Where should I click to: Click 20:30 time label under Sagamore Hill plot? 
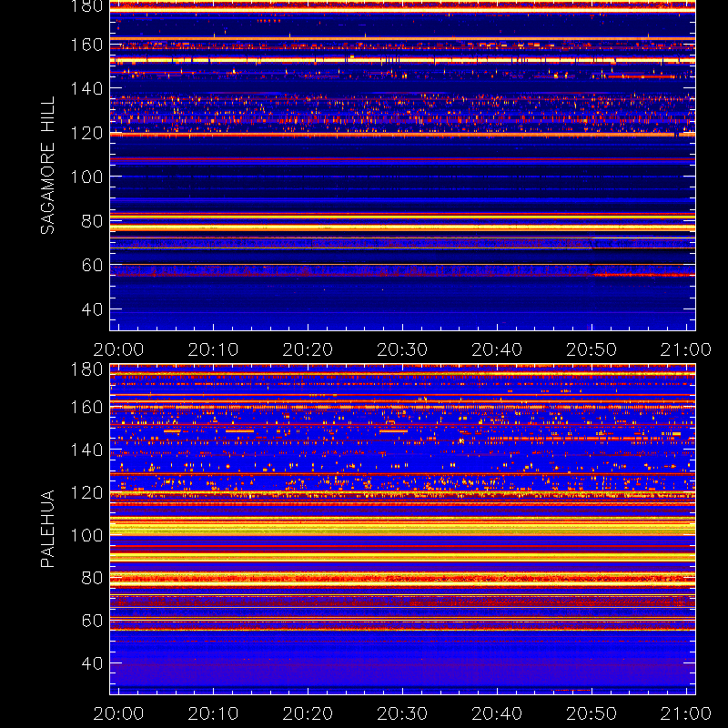[x=402, y=349]
